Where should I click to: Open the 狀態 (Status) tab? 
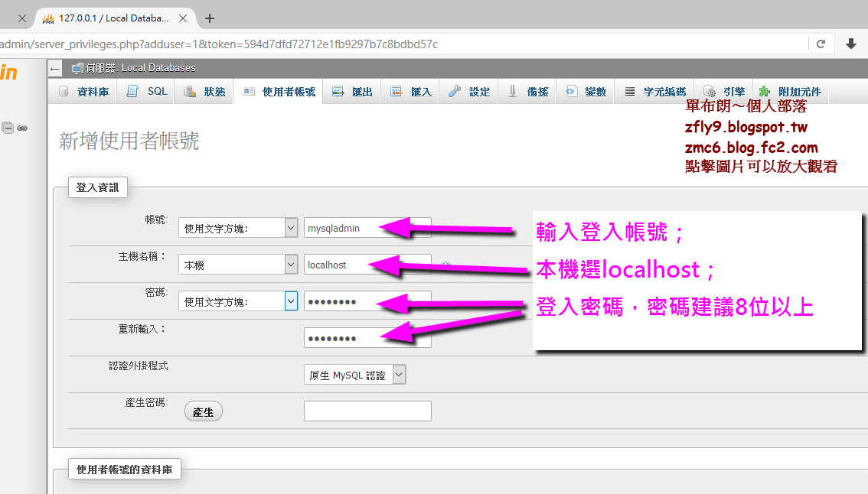point(204,91)
